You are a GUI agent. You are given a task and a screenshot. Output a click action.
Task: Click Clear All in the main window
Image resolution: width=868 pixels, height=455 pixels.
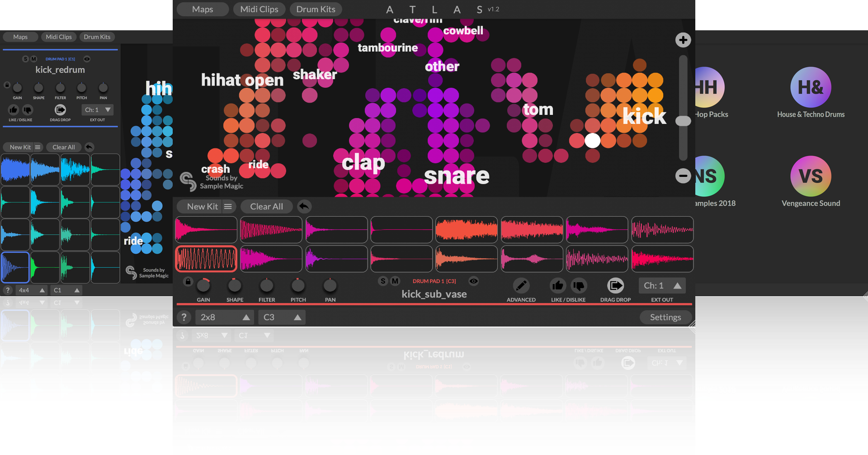(x=267, y=206)
